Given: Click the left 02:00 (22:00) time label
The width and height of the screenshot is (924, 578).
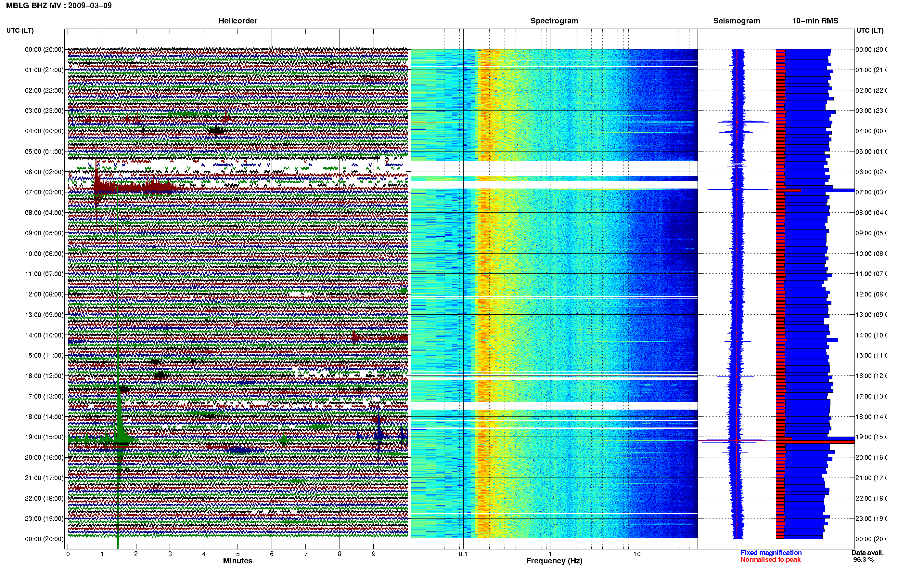Looking at the screenshot, I should (x=44, y=90).
